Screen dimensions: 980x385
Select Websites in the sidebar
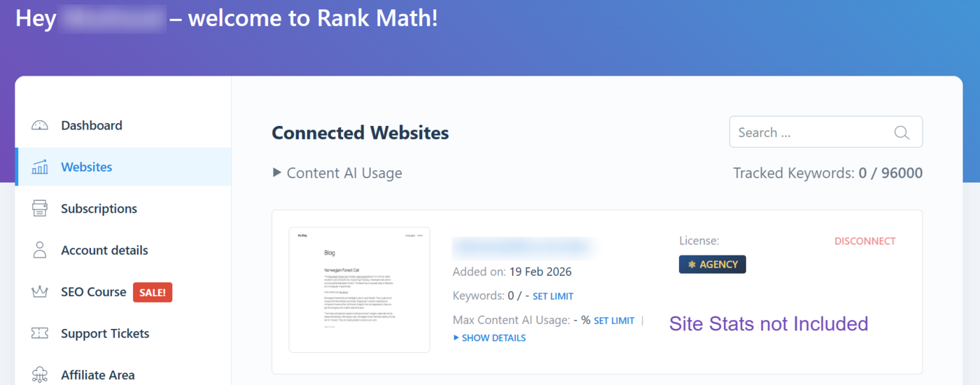(123, 167)
